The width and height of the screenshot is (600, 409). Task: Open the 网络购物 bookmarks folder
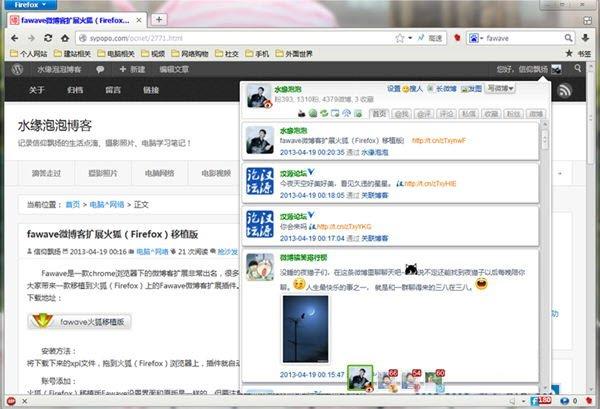(189, 54)
